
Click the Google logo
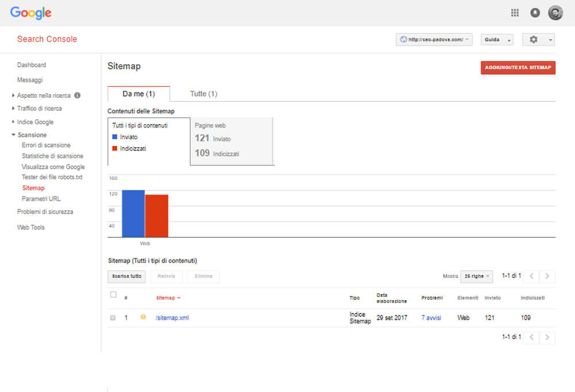[x=31, y=13]
